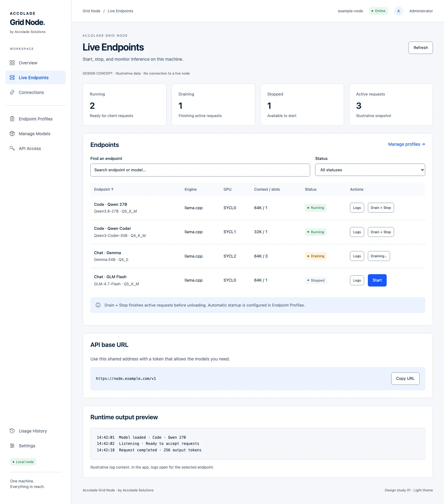This screenshot has height=504, width=444.
Task: Click the Running status of Code · Qwen Coder
Action: click(x=316, y=232)
